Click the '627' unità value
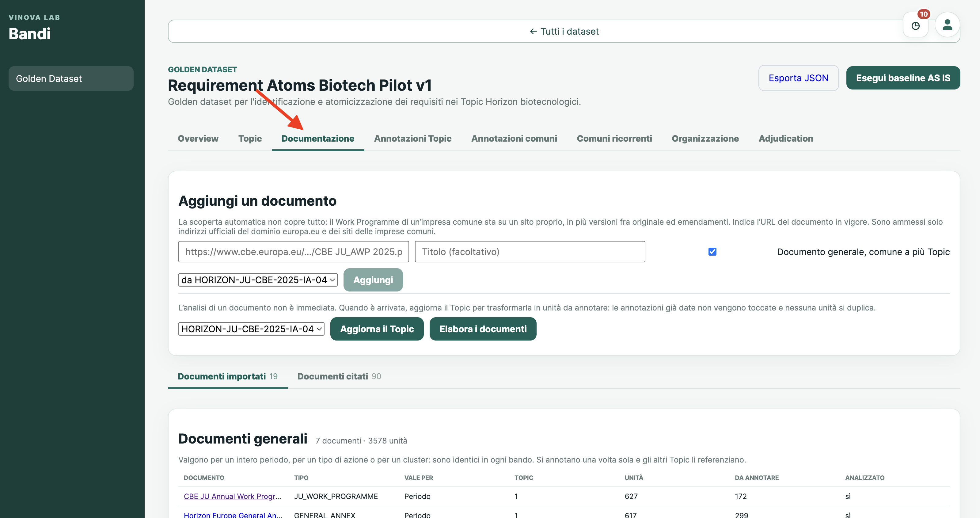The image size is (980, 518). coord(631,496)
